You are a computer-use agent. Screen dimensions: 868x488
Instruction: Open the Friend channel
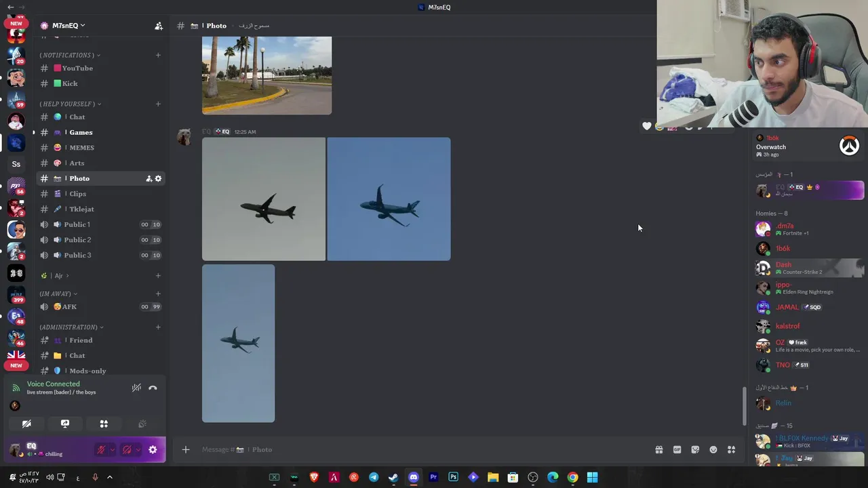coord(100,340)
